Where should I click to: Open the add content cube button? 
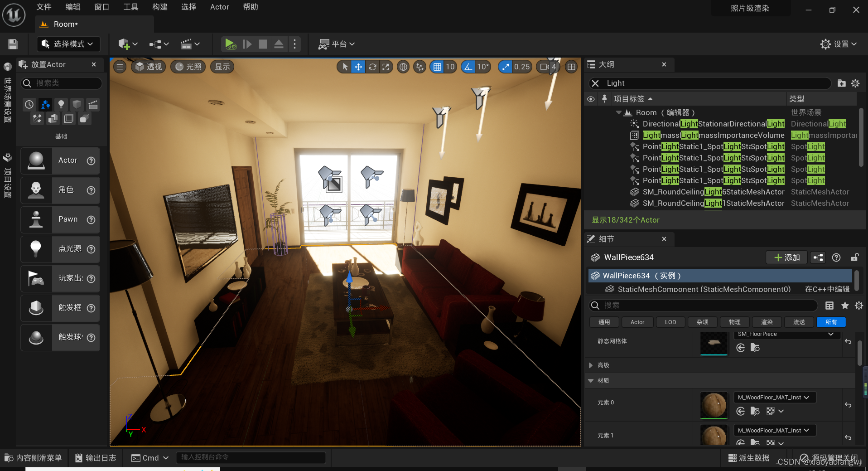tap(127, 44)
